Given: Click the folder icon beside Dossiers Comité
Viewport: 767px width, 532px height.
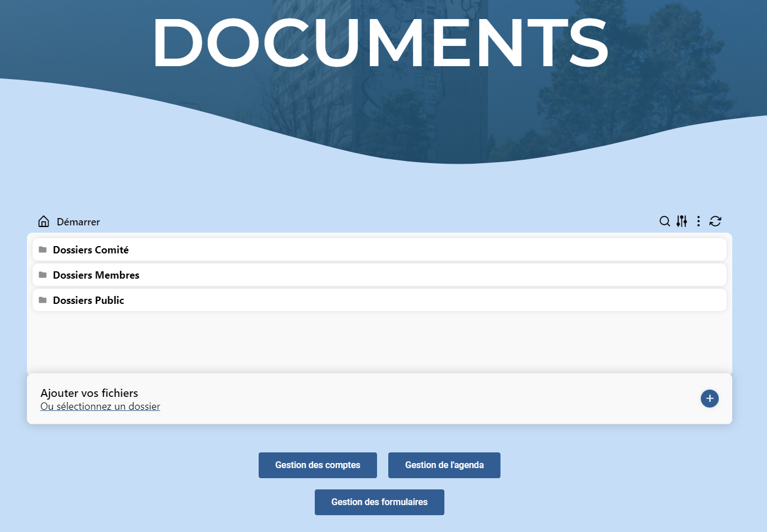Looking at the screenshot, I should click(43, 249).
